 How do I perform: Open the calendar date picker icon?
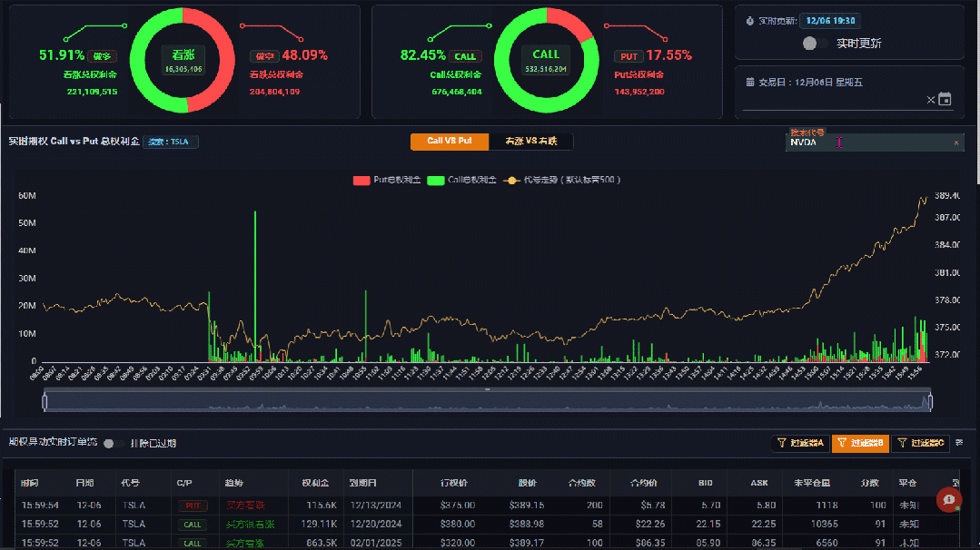tap(945, 100)
